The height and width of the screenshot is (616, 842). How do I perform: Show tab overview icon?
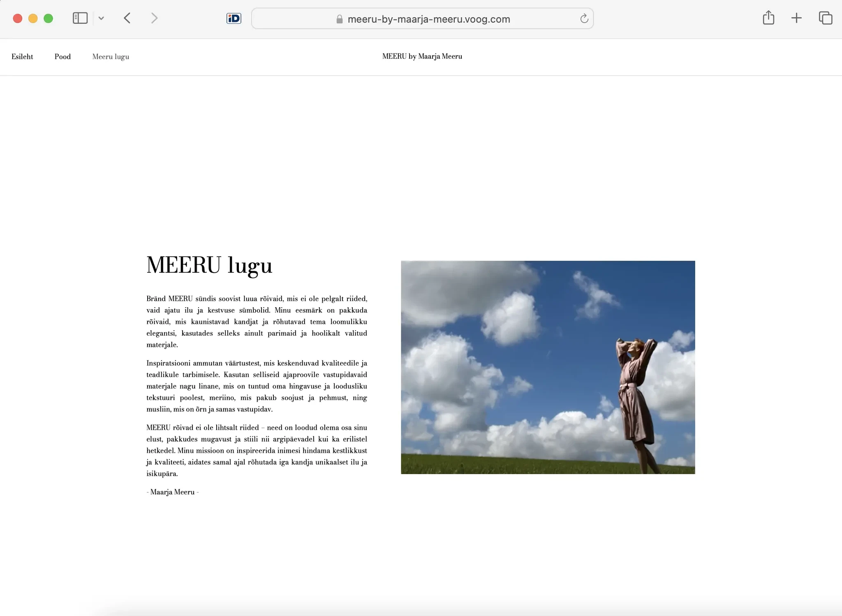tap(825, 18)
